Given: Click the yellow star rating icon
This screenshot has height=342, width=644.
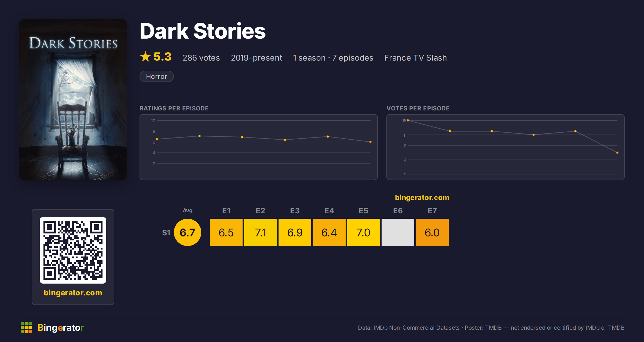Looking at the screenshot, I should 145,57.
